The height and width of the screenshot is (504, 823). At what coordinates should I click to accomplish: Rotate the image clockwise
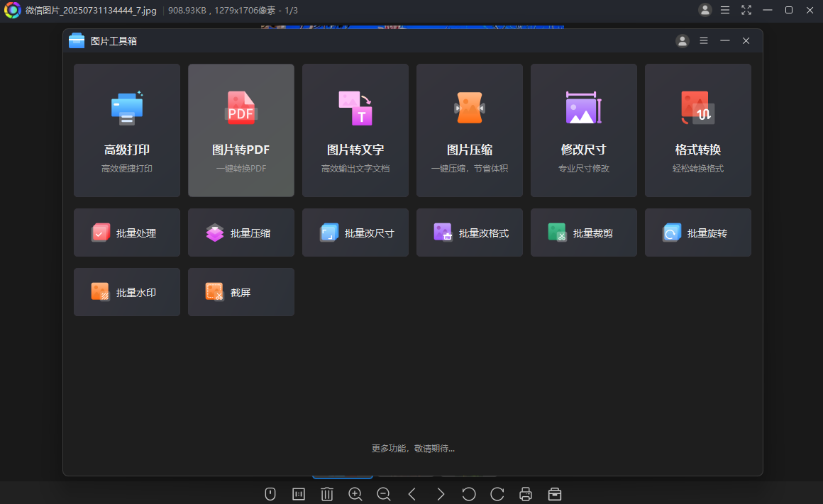point(497,494)
